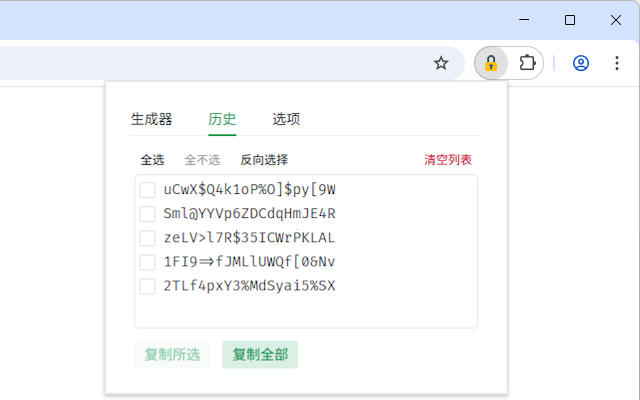Open the Chrome profile avatar

click(x=580, y=63)
